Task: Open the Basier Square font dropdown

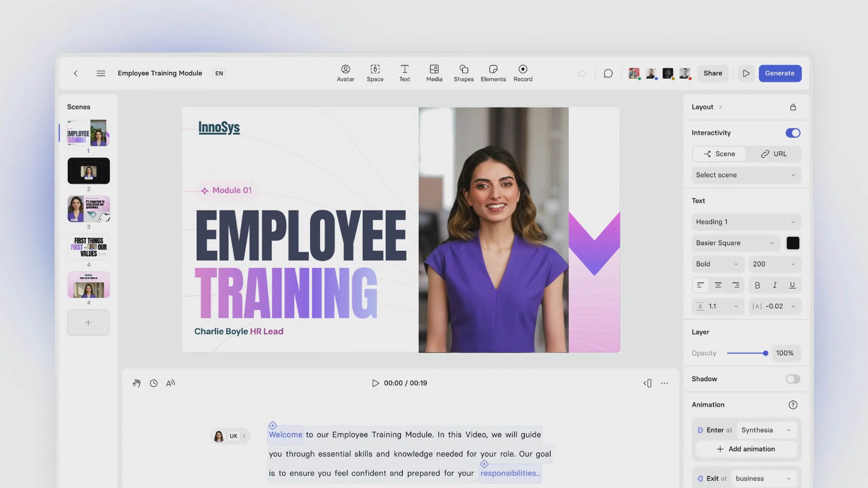Action: (736, 243)
